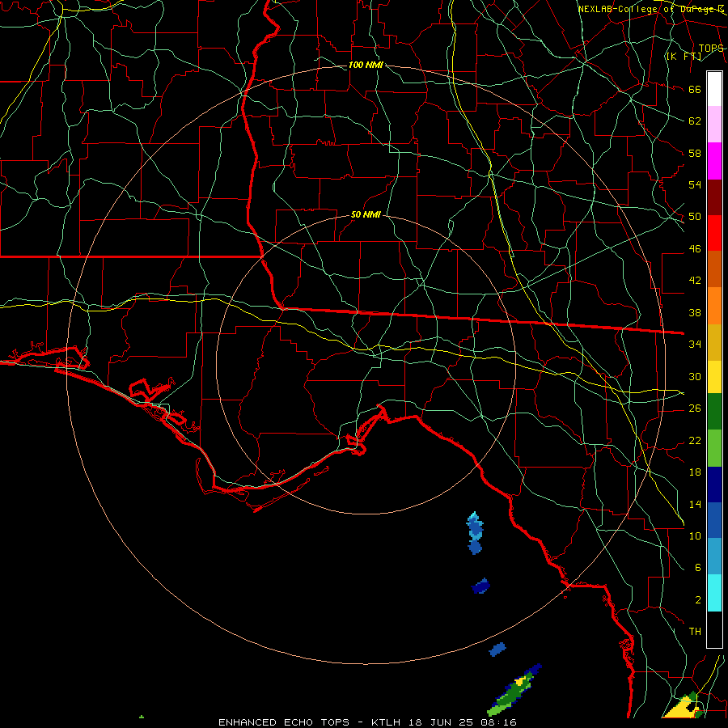Click the TOPS legend title
The image size is (728, 728).
711,49
